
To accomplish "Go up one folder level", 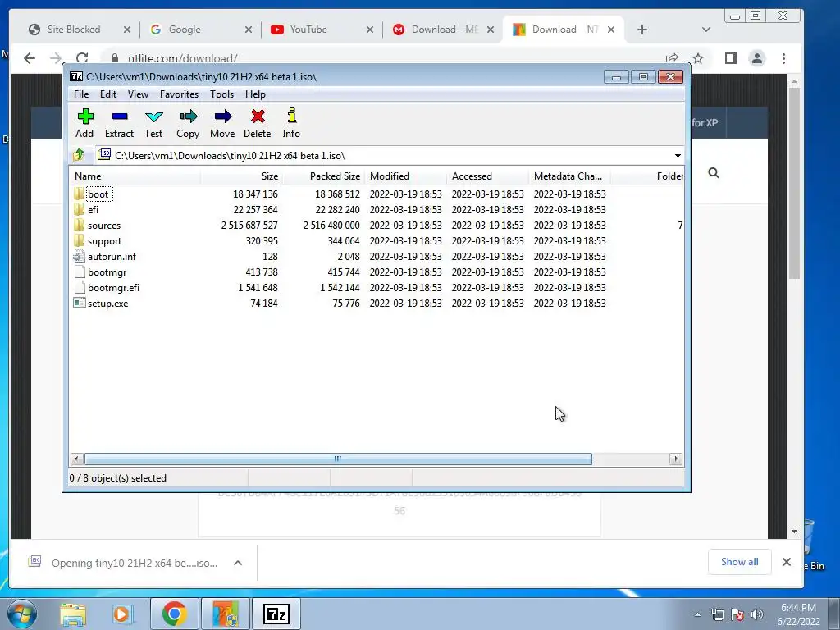I will click(79, 155).
